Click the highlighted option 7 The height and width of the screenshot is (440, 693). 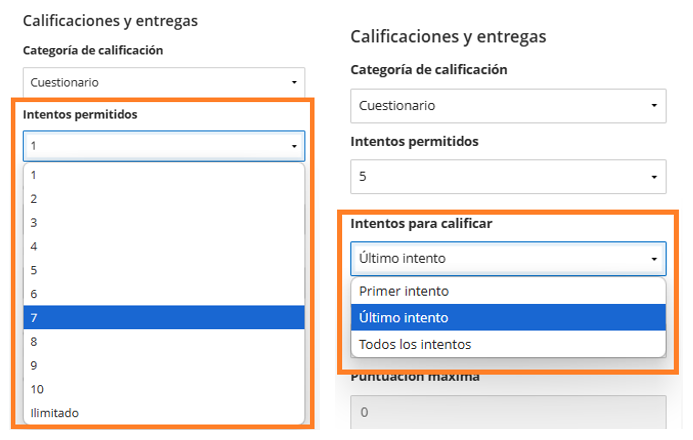pyautogui.click(x=163, y=318)
